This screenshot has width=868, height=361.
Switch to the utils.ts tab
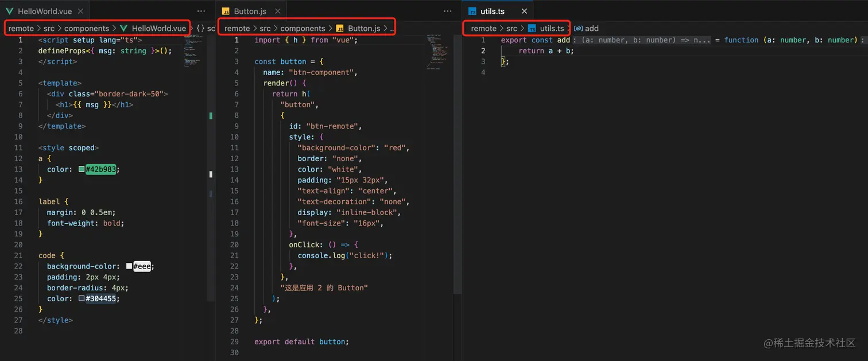click(498, 11)
